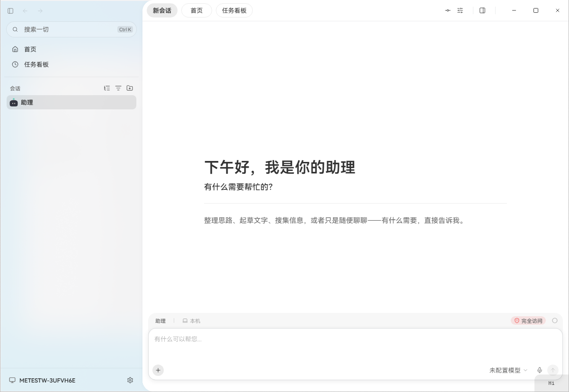Click the commit-node icon in top toolbar
The width and height of the screenshot is (569, 392).
point(448,10)
